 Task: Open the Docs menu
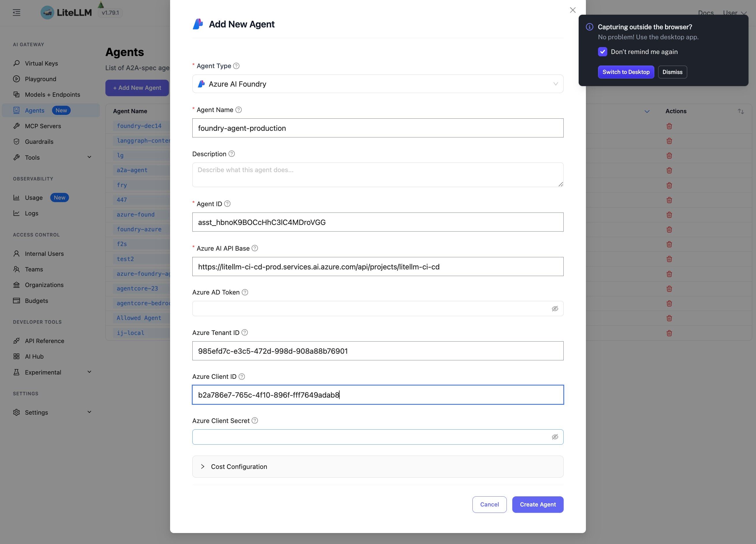point(706,13)
